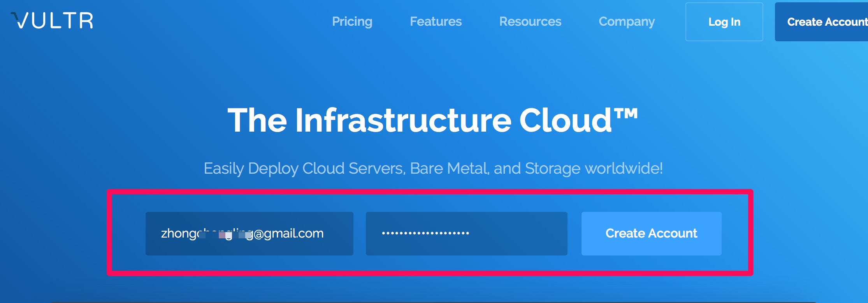The height and width of the screenshot is (303, 868).
Task: Open the Pricing menu item
Action: click(x=352, y=22)
